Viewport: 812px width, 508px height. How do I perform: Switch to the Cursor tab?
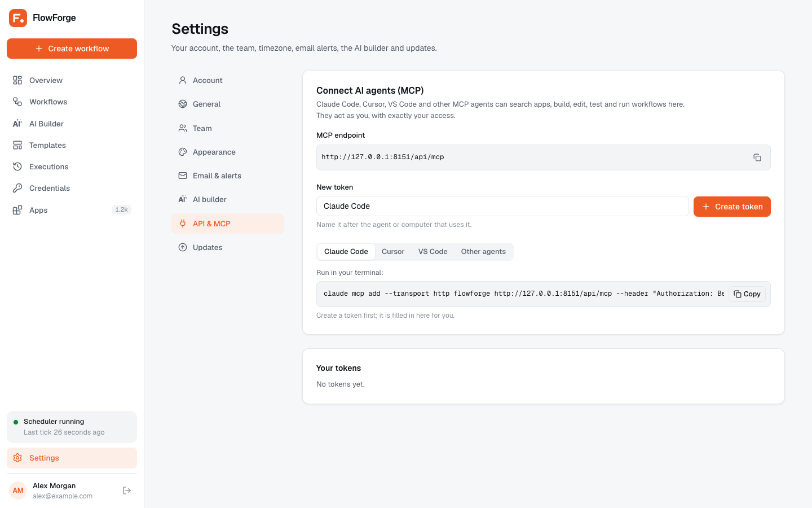(x=393, y=252)
